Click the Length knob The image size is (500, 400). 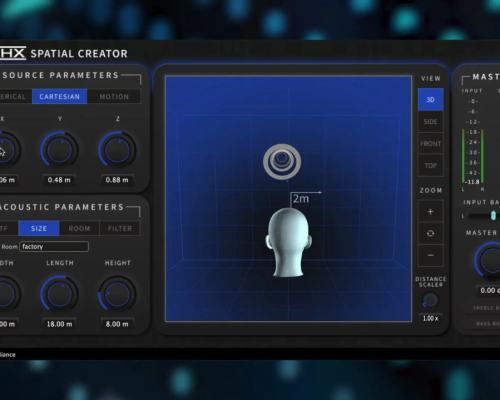[x=59, y=294]
